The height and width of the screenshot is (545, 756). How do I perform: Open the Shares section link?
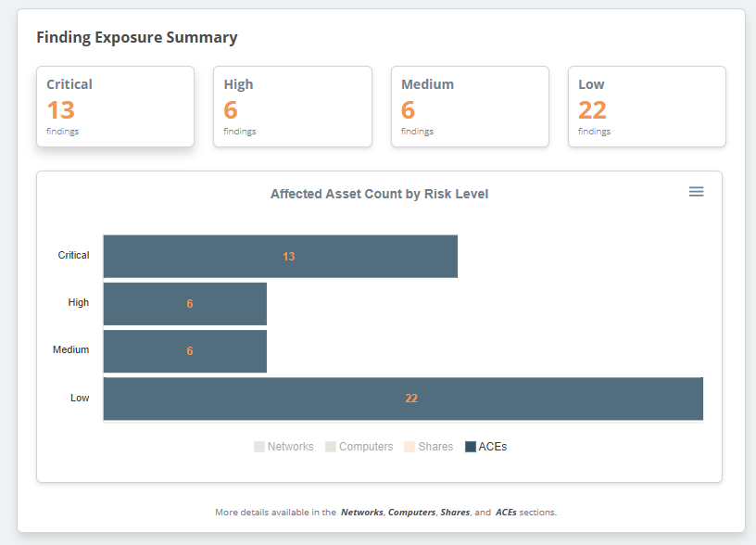point(455,512)
